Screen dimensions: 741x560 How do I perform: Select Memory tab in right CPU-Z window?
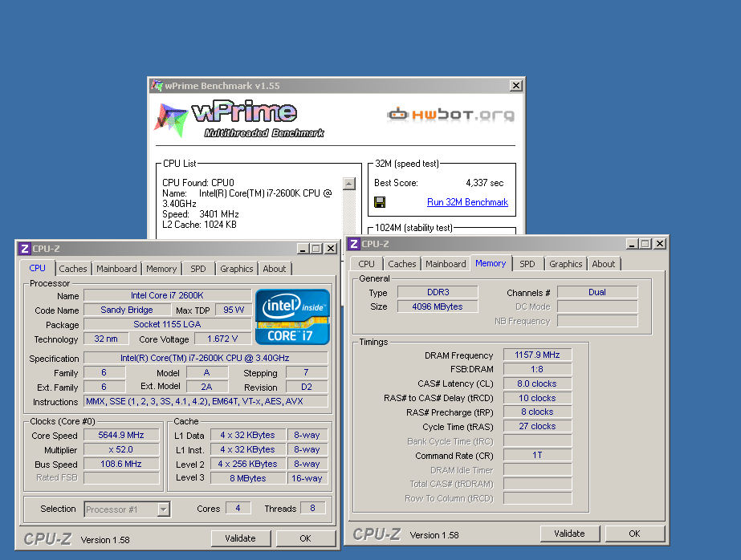click(491, 263)
